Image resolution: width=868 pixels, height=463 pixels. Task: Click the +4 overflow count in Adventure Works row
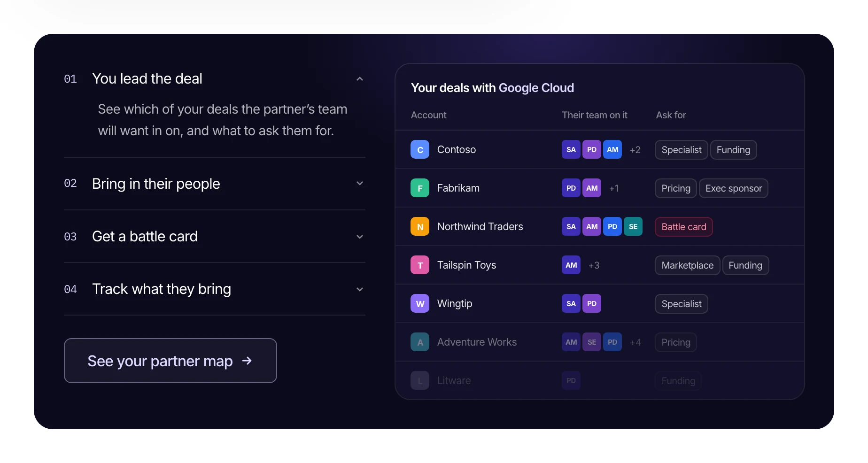coord(635,342)
